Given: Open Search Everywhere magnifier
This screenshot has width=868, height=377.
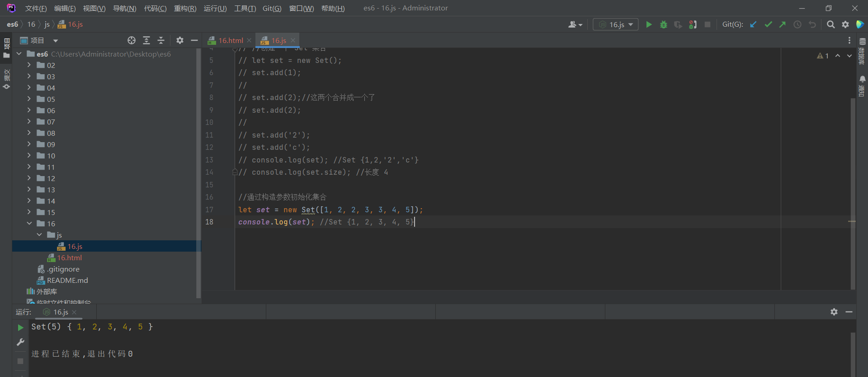Looking at the screenshot, I should click(x=830, y=24).
